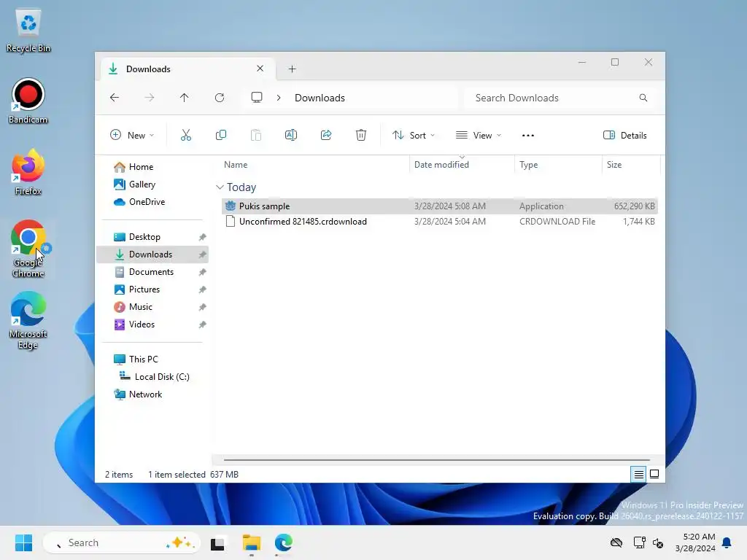This screenshot has height=560, width=747.
Task: Select the Recycle Bin desktop icon
Action: coord(28,31)
